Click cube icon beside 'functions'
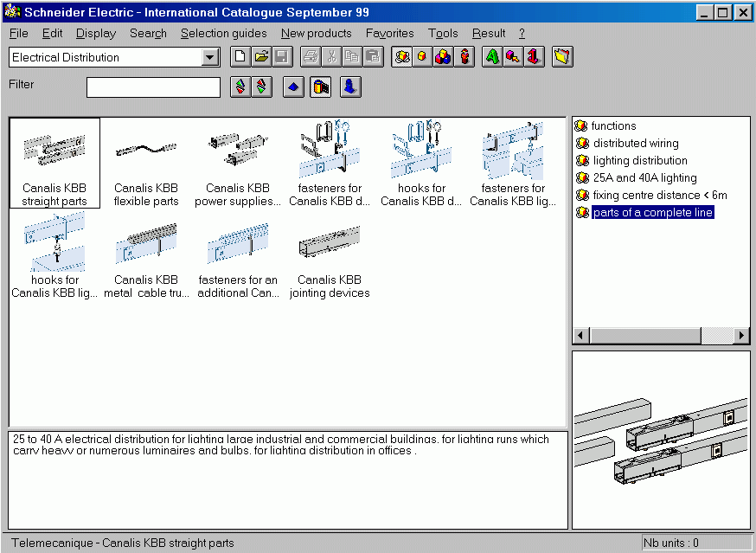756x553 pixels. tap(580, 126)
